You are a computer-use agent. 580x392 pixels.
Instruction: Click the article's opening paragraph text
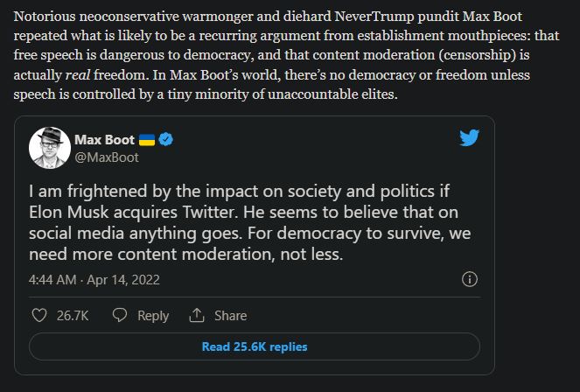pos(287,55)
